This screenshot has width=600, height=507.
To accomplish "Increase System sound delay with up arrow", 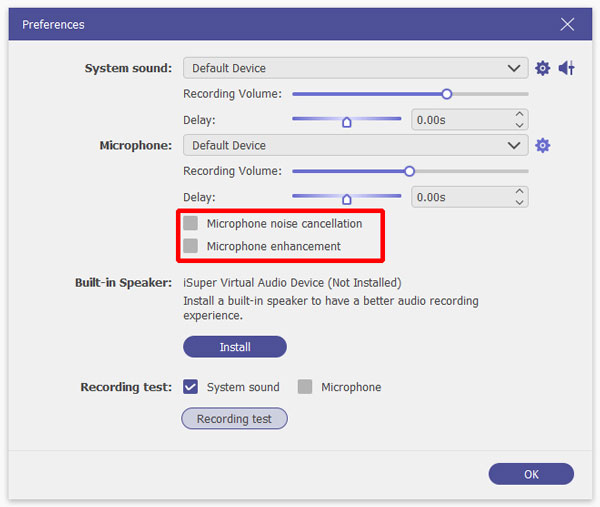I will pyautogui.click(x=519, y=115).
